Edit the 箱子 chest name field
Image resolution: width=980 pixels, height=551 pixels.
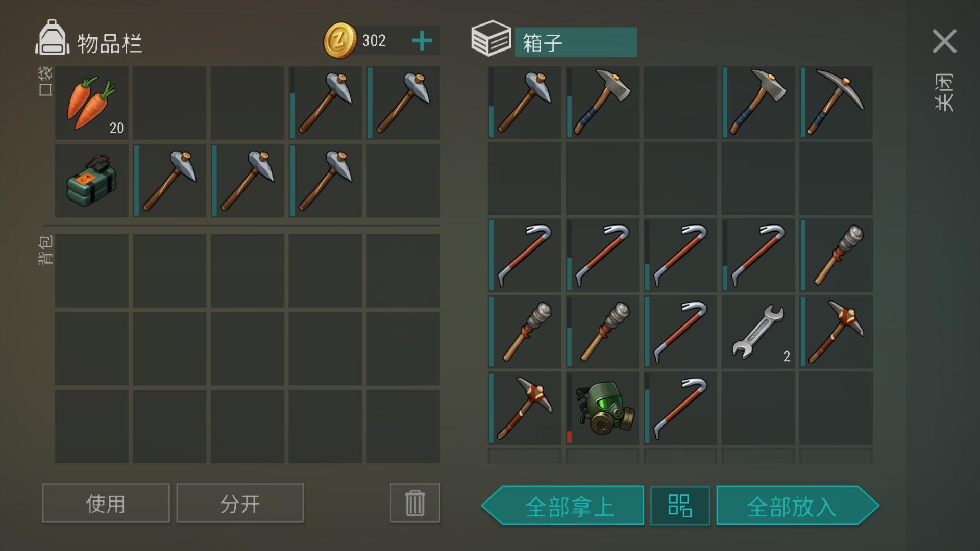tap(576, 42)
